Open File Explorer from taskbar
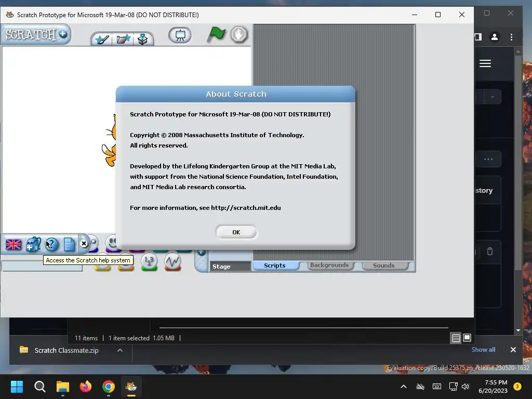The width and height of the screenshot is (532, 399). pyautogui.click(x=63, y=387)
